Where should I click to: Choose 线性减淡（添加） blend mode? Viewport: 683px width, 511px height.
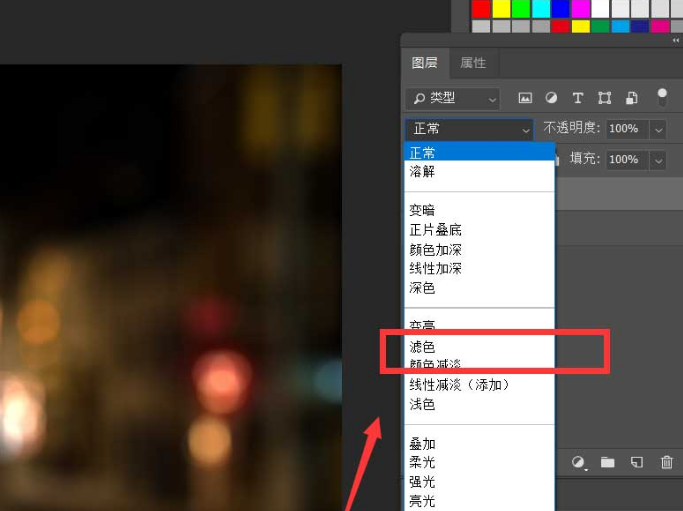pyautogui.click(x=480, y=385)
